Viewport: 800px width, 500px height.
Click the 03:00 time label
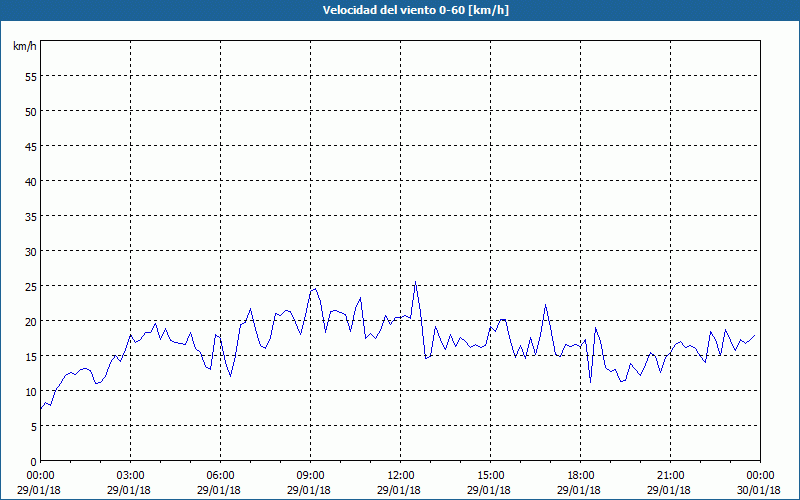tap(130, 476)
